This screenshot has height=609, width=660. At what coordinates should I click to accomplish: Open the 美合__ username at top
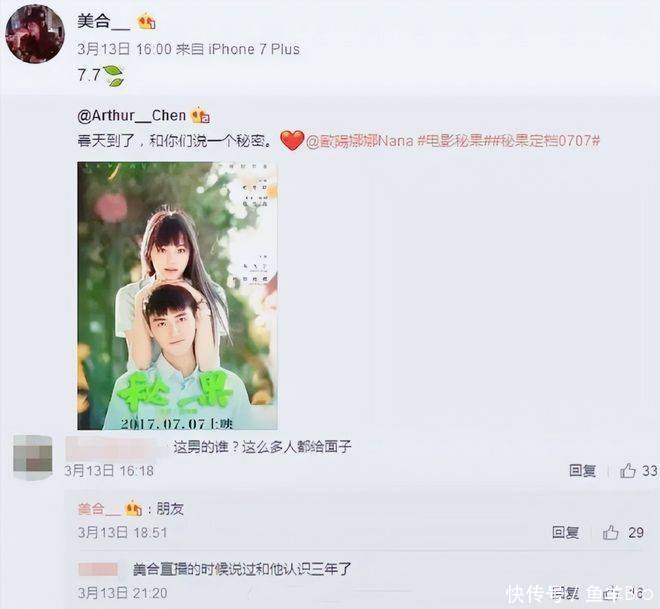point(104,21)
